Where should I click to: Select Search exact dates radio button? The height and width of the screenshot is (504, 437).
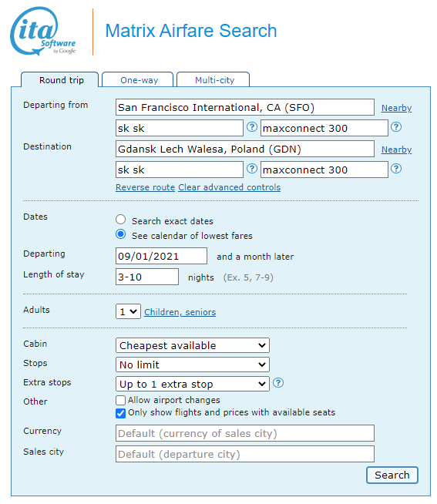click(x=120, y=220)
